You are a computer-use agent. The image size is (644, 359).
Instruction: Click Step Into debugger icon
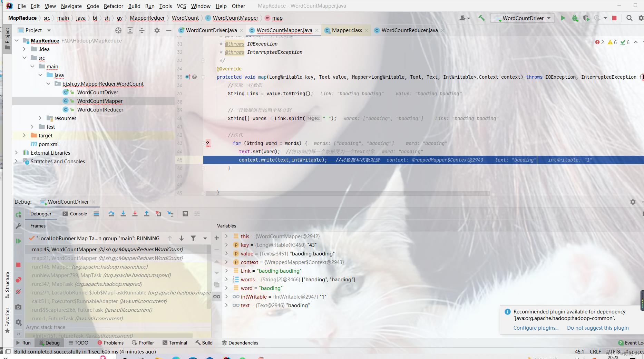[x=123, y=214]
